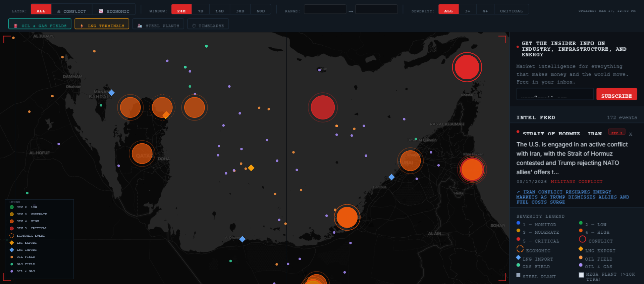644x284 pixels.
Task: Click the red-ringed conflict marker near Khor Fakkan
Action: (x=472, y=170)
